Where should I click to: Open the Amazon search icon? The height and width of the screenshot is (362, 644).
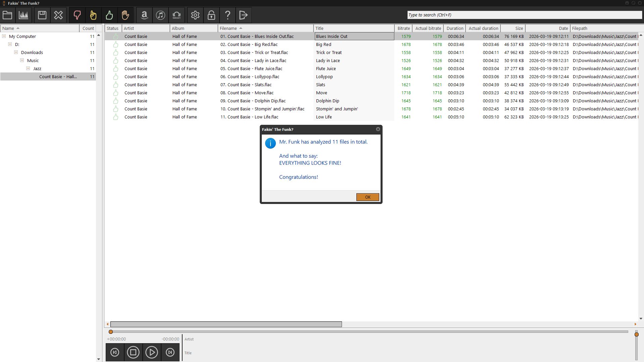[144, 15]
